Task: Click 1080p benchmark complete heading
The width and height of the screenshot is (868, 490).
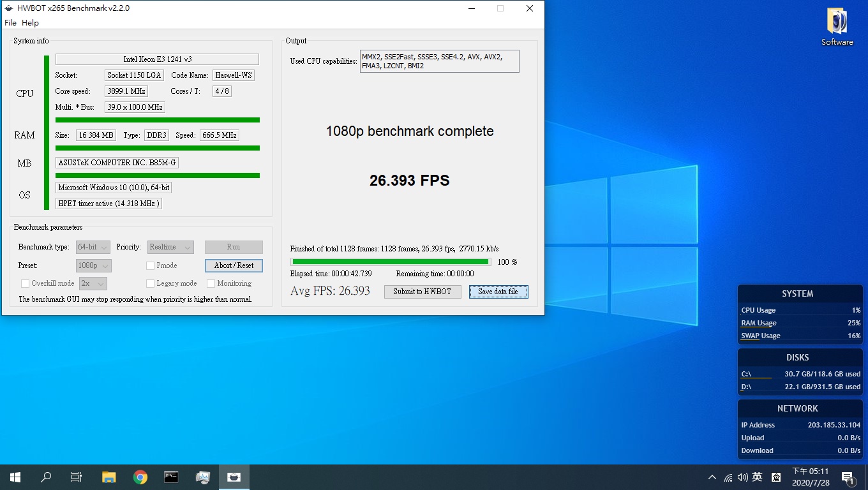Action: coord(410,131)
